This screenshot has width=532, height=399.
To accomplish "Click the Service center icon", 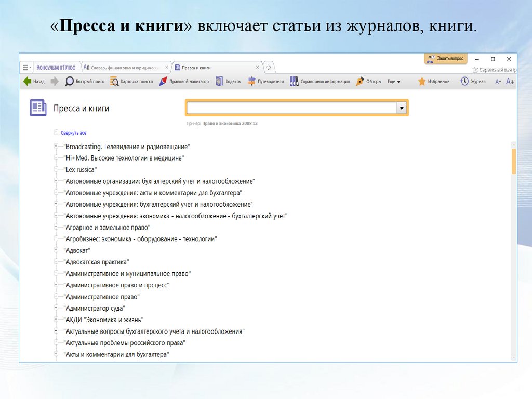I will pos(475,70).
